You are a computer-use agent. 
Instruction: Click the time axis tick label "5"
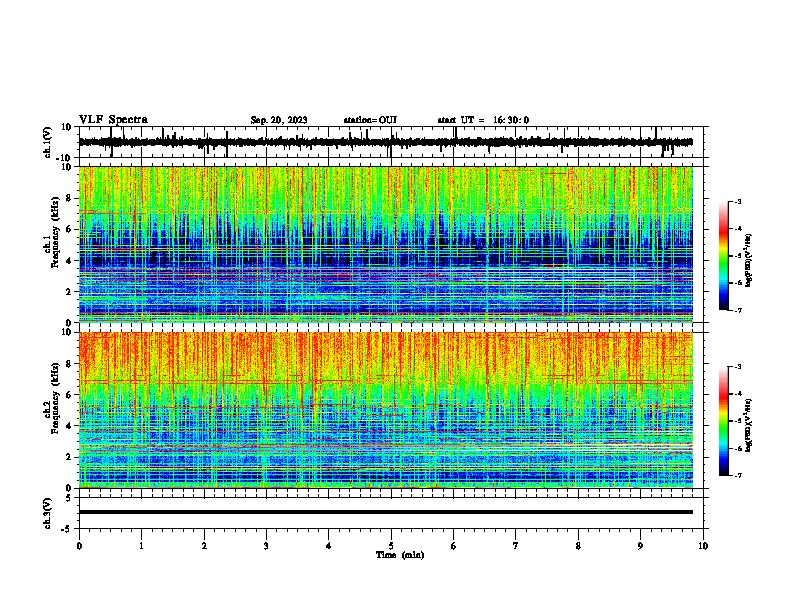click(391, 546)
